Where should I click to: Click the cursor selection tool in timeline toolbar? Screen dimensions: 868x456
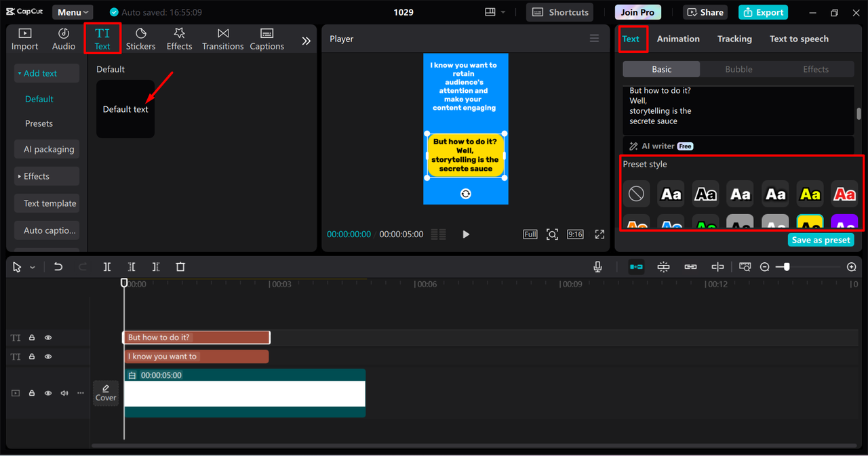pyautogui.click(x=17, y=267)
